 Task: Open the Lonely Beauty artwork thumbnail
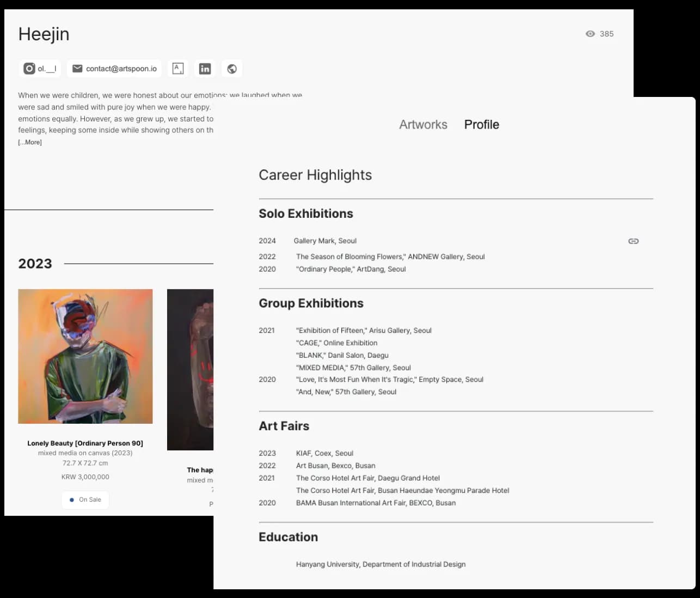click(85, 356)
